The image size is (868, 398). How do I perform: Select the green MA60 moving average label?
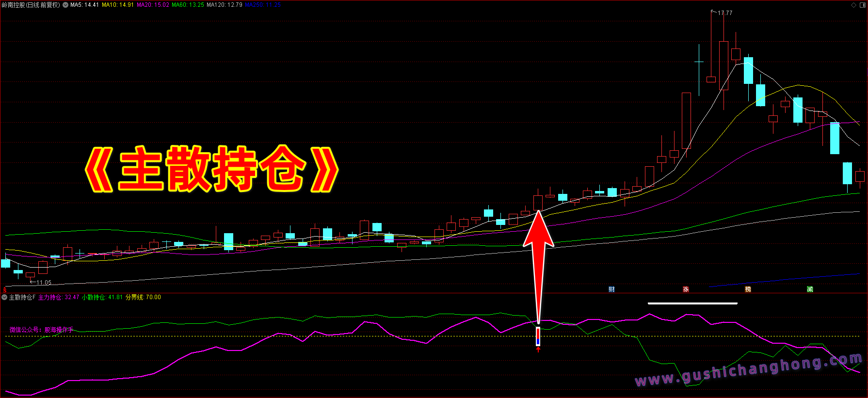click(x=188, y=5)
